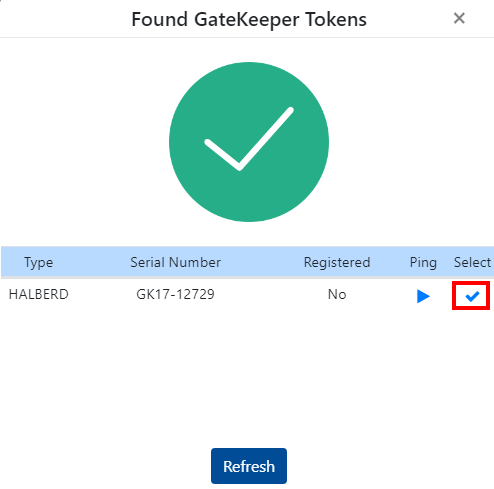
Task: Click the Select column header
Action: 472,263
